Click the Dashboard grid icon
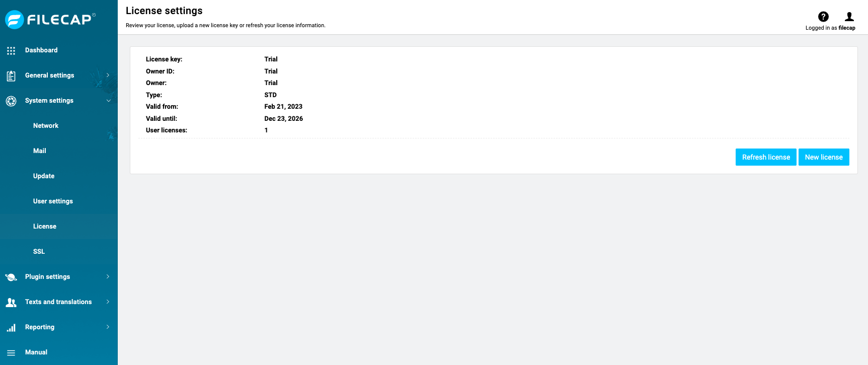The height and width of the screenshot is (365, 868). (11, 50)
